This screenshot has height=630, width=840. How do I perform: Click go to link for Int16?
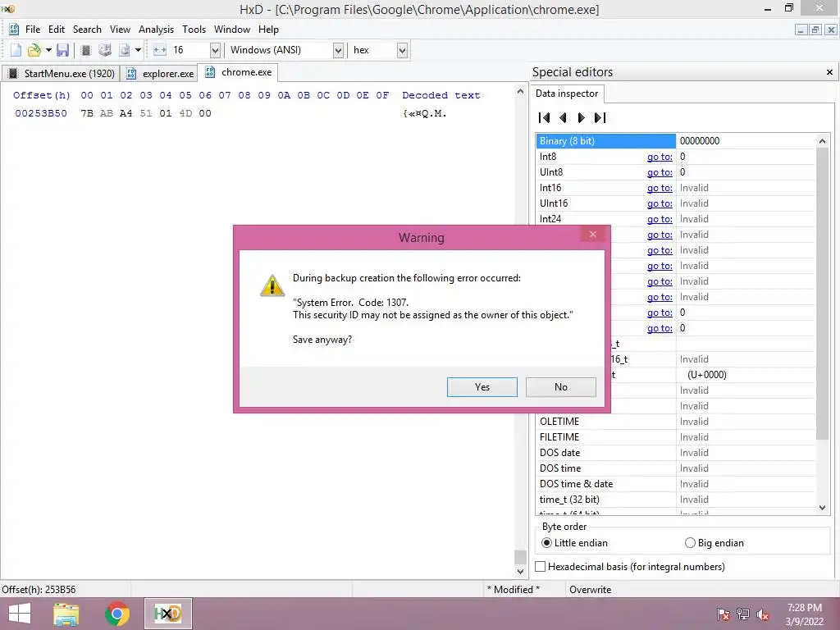pos(660,188)
